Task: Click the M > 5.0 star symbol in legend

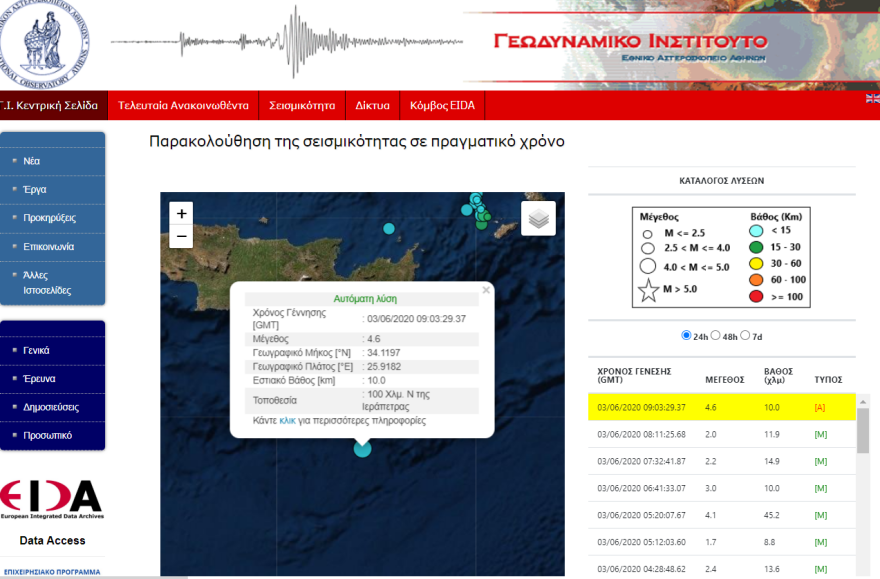Action: click(650, 291)
